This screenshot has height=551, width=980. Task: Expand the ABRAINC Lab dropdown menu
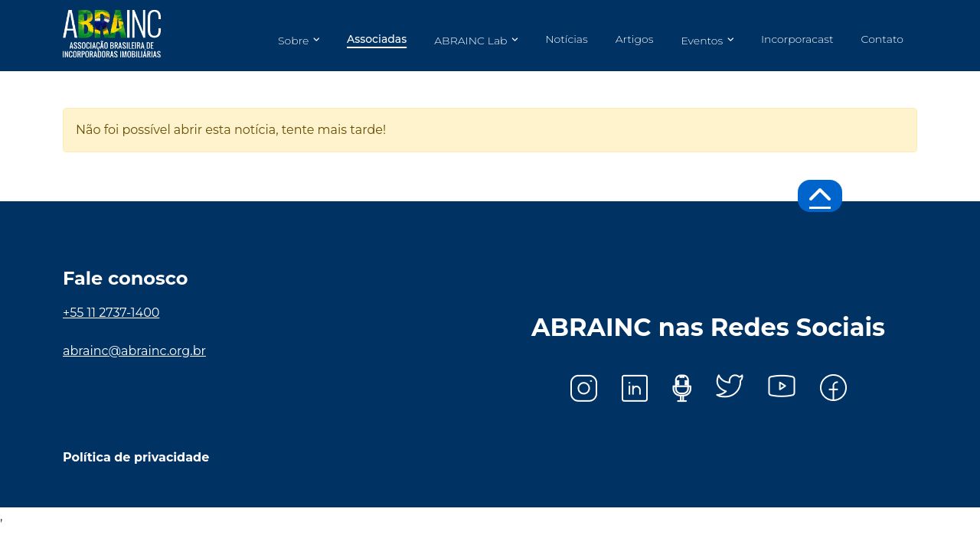[x=476, y=41]
